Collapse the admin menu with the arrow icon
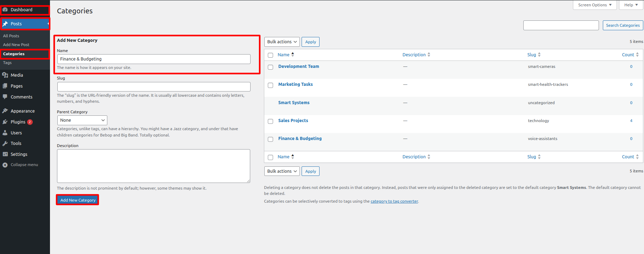Screen dimensions: 644x254 (x=5, y=165)
